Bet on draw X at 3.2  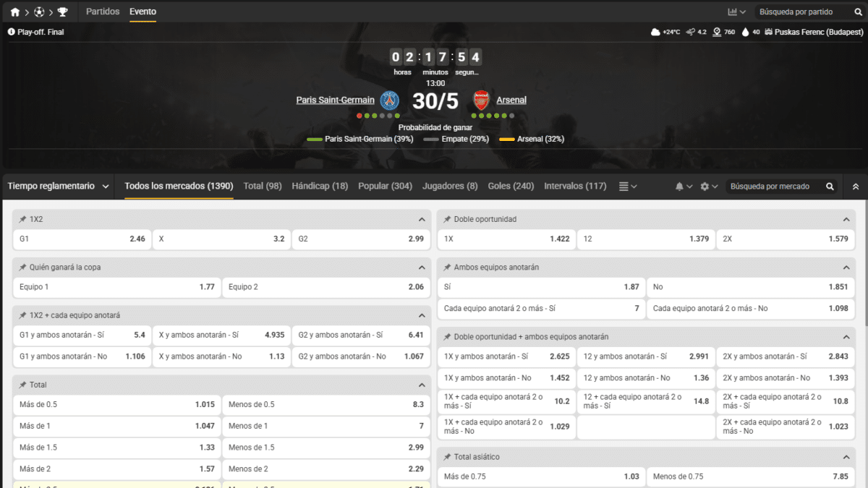(221, 239)
